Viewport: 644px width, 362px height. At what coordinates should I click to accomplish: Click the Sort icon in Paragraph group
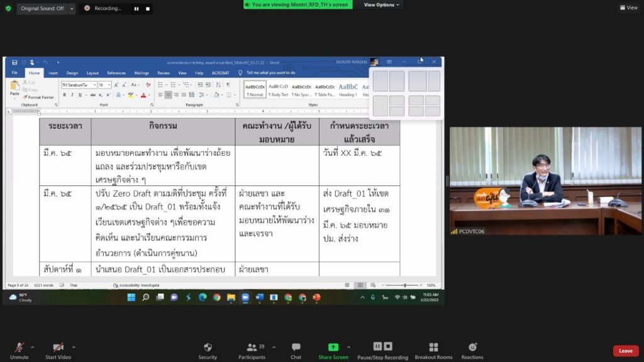[218, 85]
